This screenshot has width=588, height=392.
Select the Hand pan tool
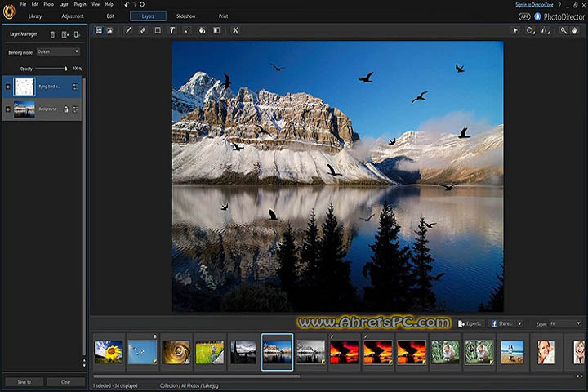(x=575, y=31)
